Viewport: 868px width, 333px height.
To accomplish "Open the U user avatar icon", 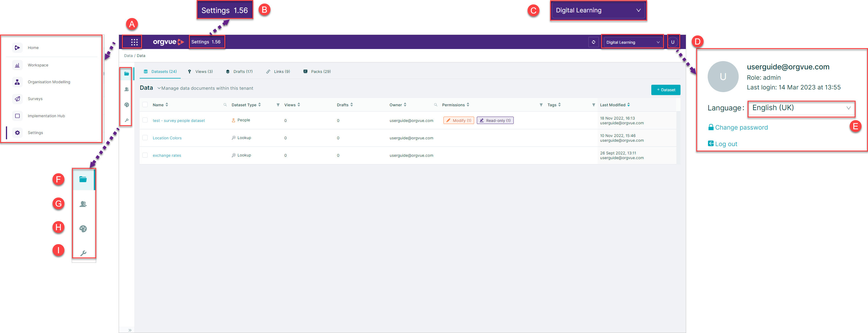I will (673, 42).
